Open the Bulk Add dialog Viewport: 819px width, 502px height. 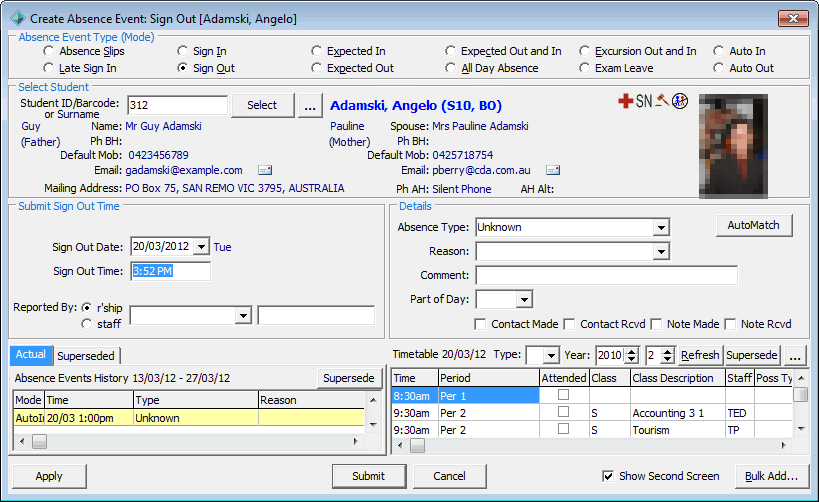tap(771, 476)
